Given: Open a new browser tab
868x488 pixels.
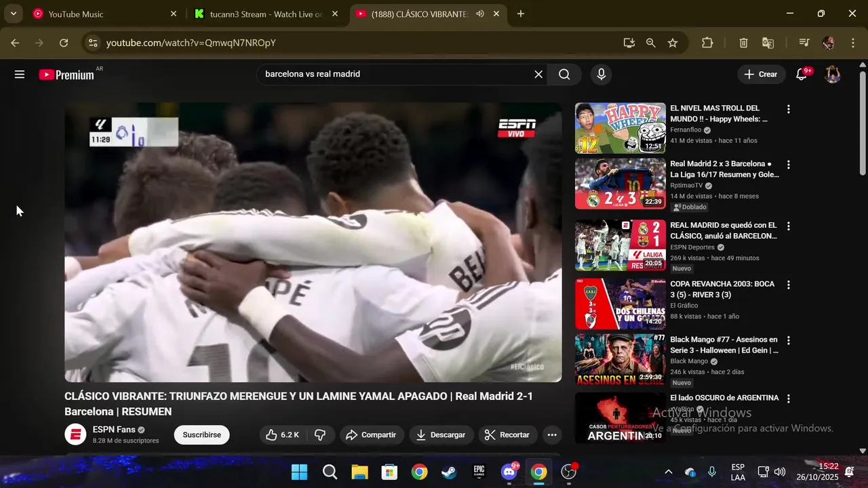Looking at the screenshot, I should (x=521, y=14).
